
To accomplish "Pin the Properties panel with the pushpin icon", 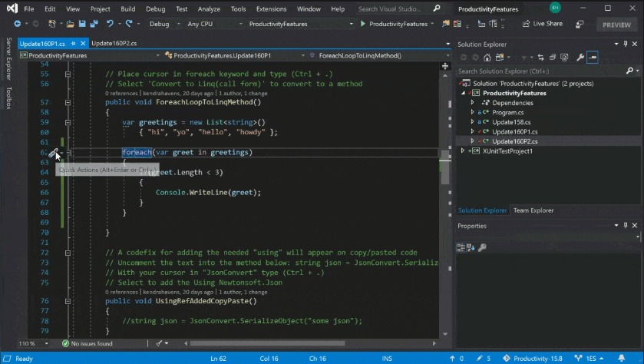I will tap(626, 225).
